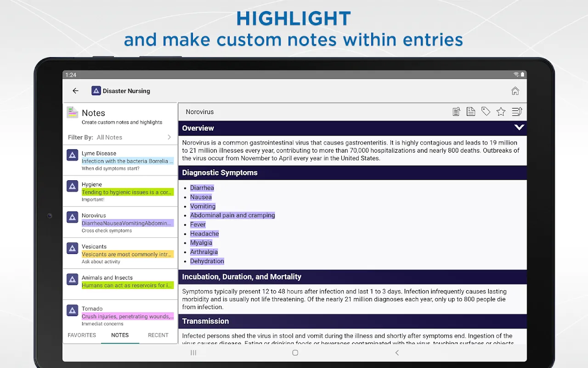Collapse the Overview section chevron
588x368 pixels.
click(519, 128)
